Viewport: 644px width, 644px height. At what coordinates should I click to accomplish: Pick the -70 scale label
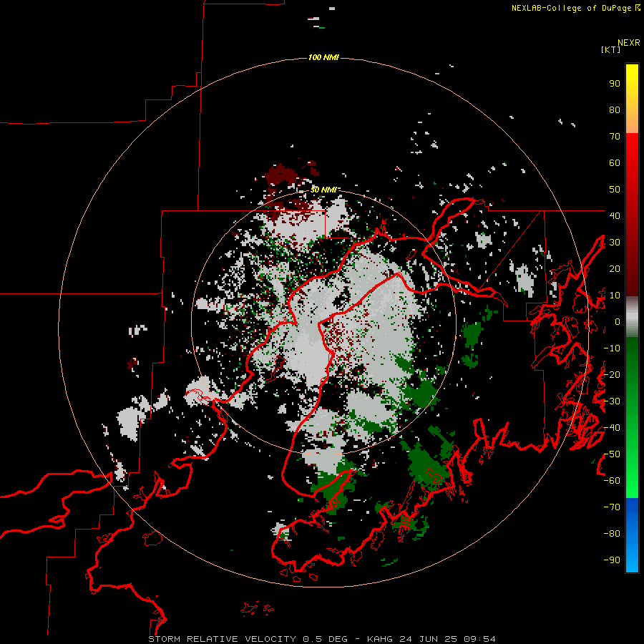click(x=612, y=507)
